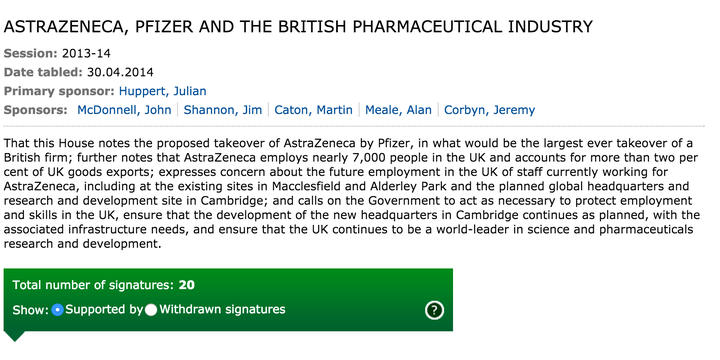Open primary sponsor Huppert, Julian link
This screenshot has height=360, width=720.
click(x=163, y=91)
